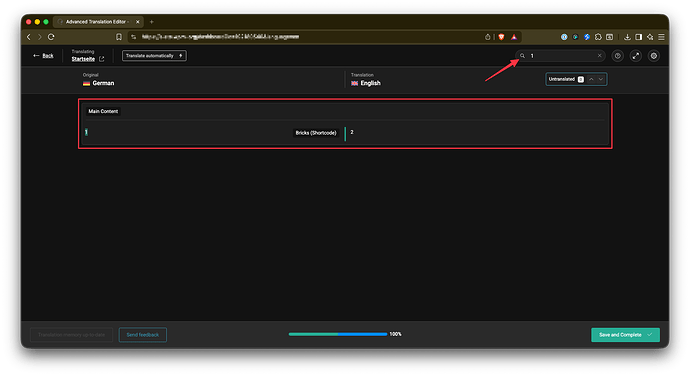
Task: Click the first blue circular extension icon
Action: [x=564, y=37]
